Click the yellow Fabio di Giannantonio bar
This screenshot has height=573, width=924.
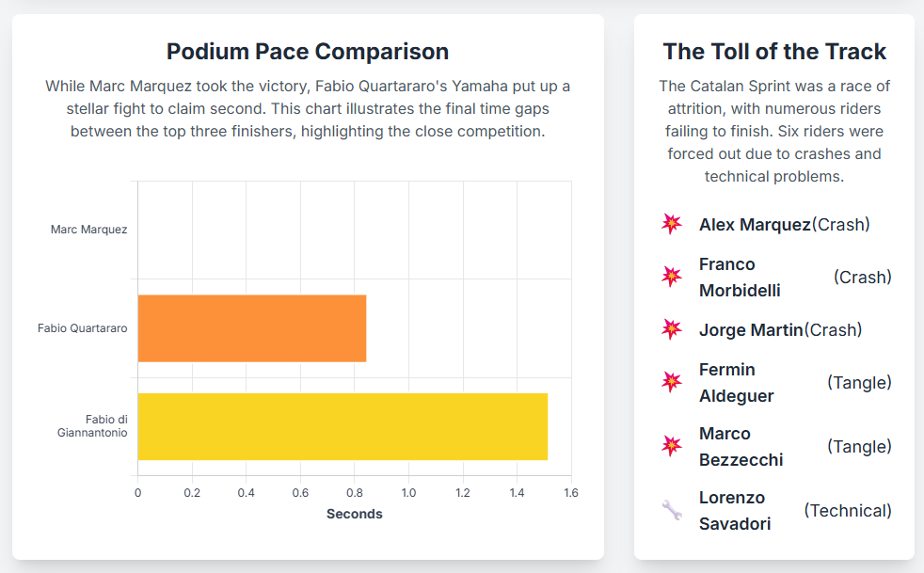[x=343, y=426]
